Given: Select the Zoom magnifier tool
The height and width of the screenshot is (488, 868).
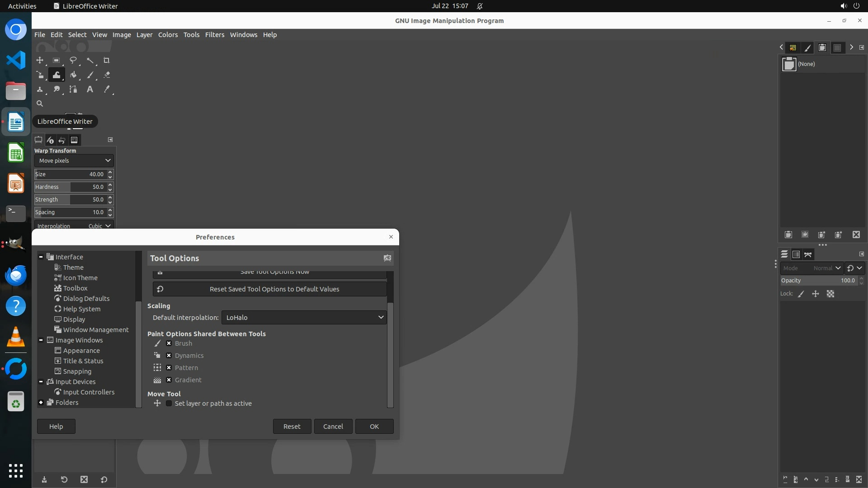Looking at the screenshot, I should tap(40, 104).
